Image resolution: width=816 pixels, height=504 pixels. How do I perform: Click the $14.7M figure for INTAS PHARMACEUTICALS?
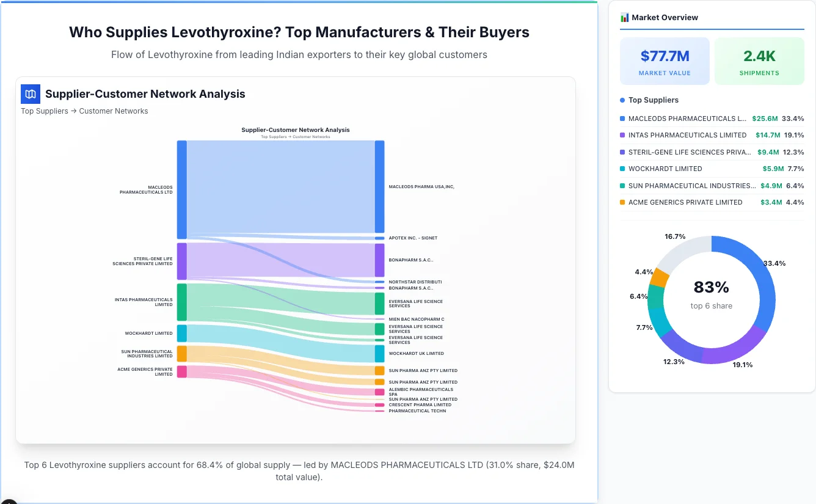tap(768, 135)
